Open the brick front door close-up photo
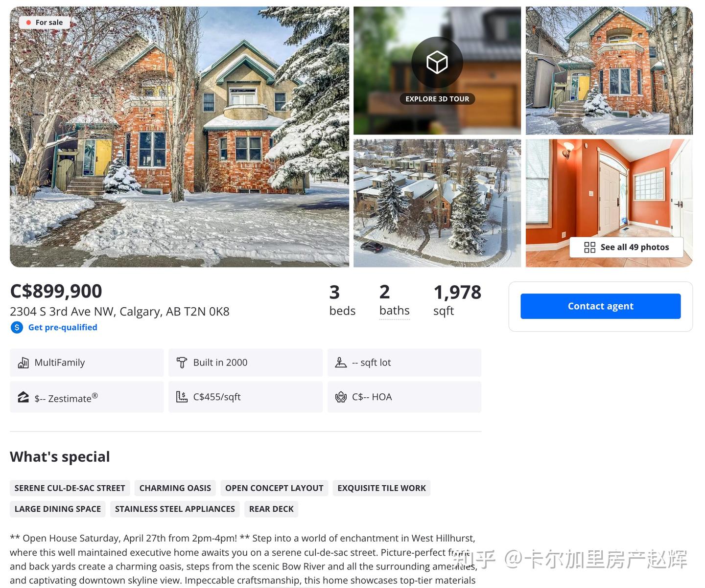The image size is (705, 588). click(609, 70)
